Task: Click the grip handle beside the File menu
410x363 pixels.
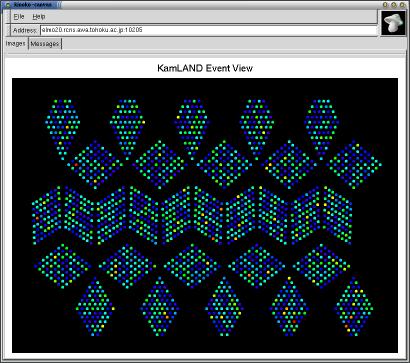Action: click(8, 17)
